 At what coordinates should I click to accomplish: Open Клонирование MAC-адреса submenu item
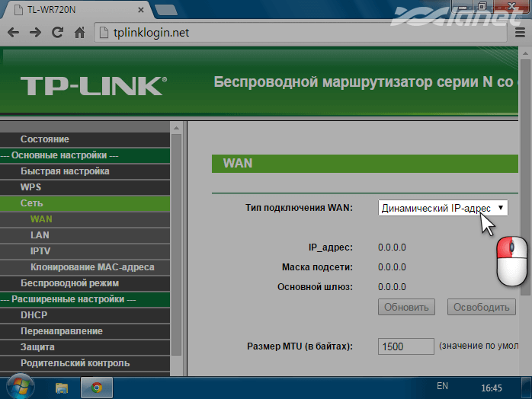click(85, 267)
